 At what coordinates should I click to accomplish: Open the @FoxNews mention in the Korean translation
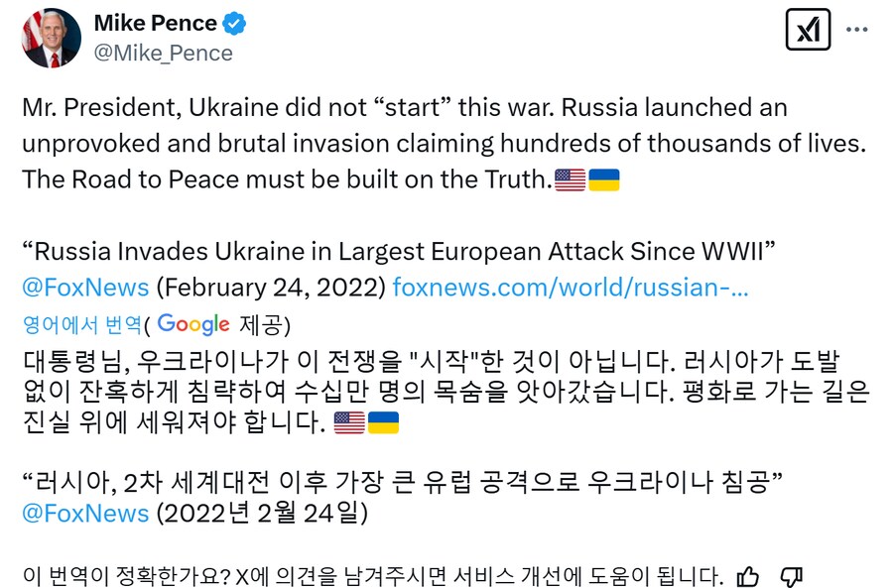pyautogui.click(x=85, y=513)
